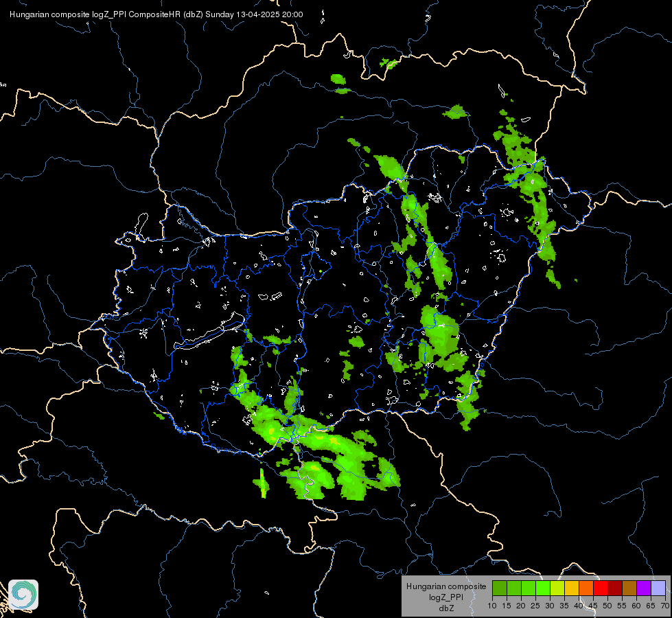The width and height of the screenshot is (672, 618).
Task: Select the 20–25 dBZ green legend swatch
Action: [529, 588]
